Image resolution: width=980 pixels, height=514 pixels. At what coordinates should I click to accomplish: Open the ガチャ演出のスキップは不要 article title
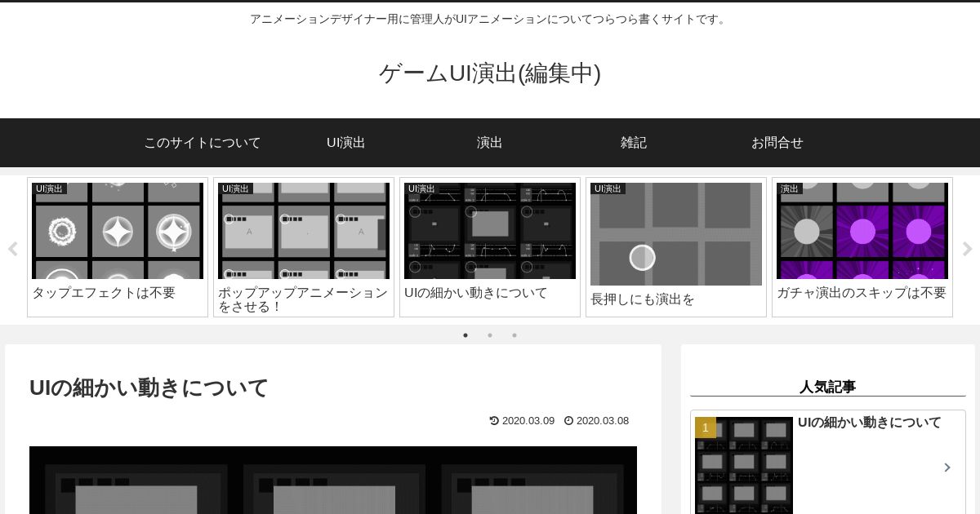pos(862,292)
